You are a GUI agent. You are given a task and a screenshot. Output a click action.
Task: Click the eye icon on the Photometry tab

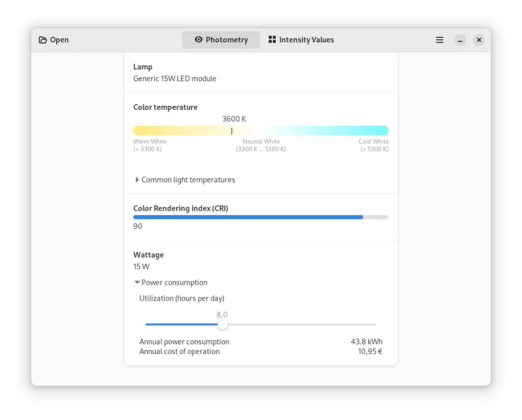click(x=199, y=40)
